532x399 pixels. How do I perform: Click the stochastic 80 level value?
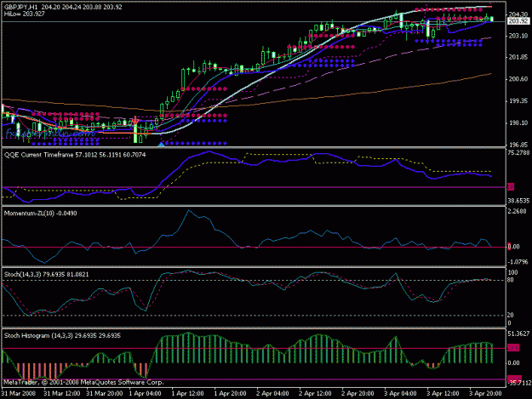[511, 280]
